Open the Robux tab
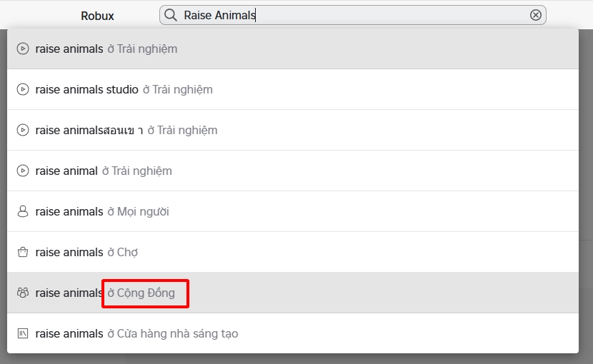The width and height of the screenshot is (593, 364). click(97, 16)
